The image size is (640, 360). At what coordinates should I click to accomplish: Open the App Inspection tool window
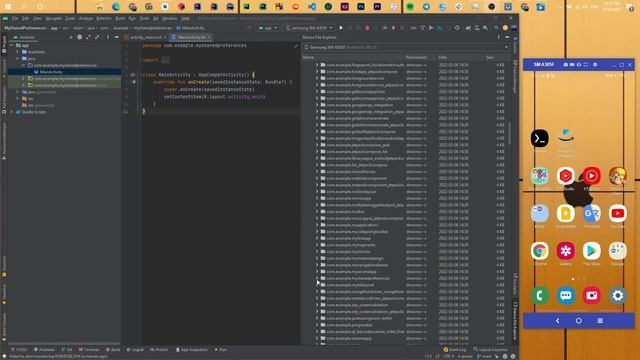tap(192, 350)
